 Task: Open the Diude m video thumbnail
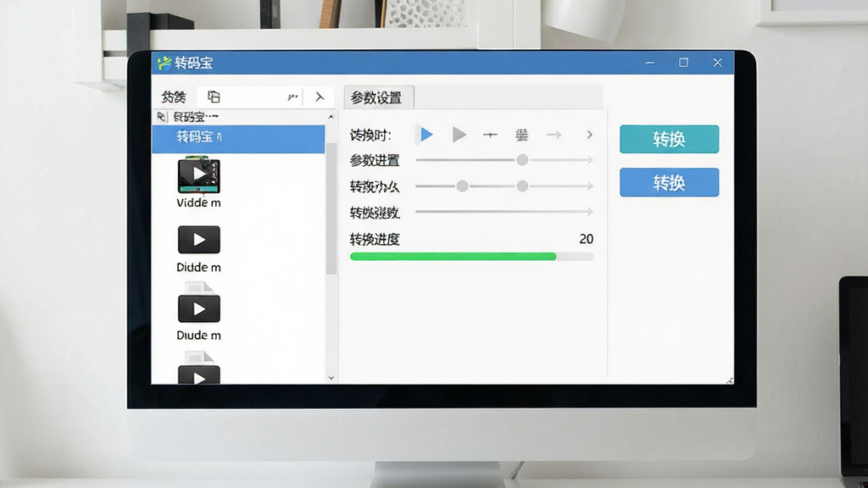[198, 308]
